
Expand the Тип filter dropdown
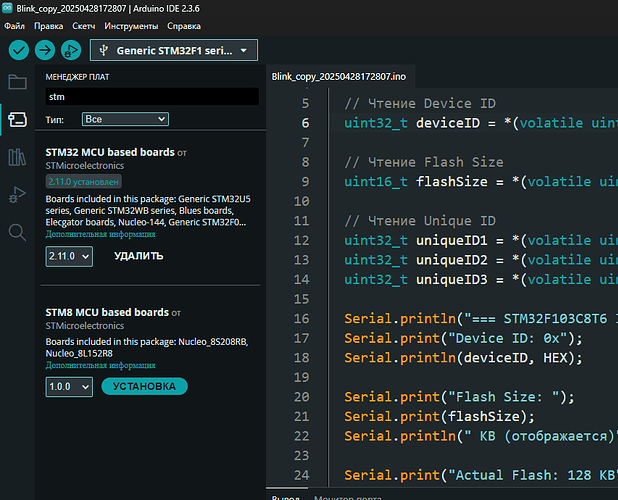coord(125,119)
